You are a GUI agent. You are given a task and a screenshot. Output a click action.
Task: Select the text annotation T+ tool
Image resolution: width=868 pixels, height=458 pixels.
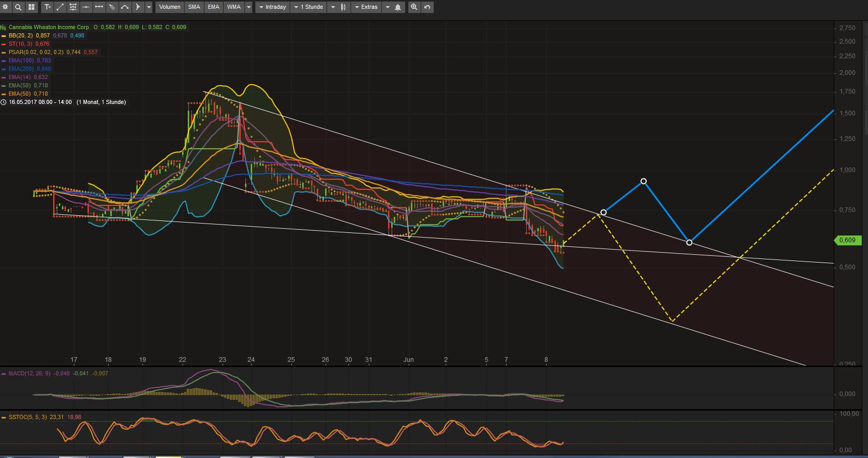[x=47, y=7]
